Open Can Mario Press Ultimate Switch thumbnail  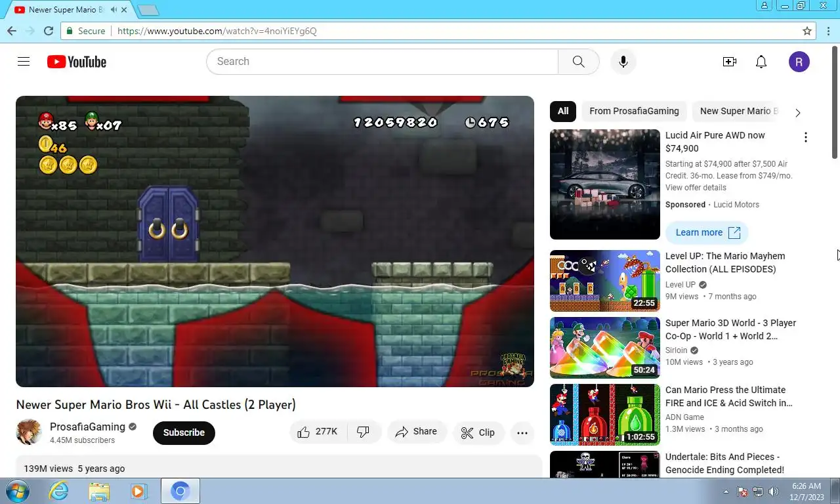605,415
